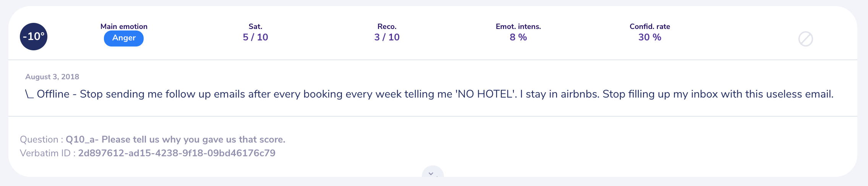Image resolution: width=868 pixels, height=186 pixels.
Task: Click the circle-slash ignore verbatim icon
Action: (x=805, y=39)
